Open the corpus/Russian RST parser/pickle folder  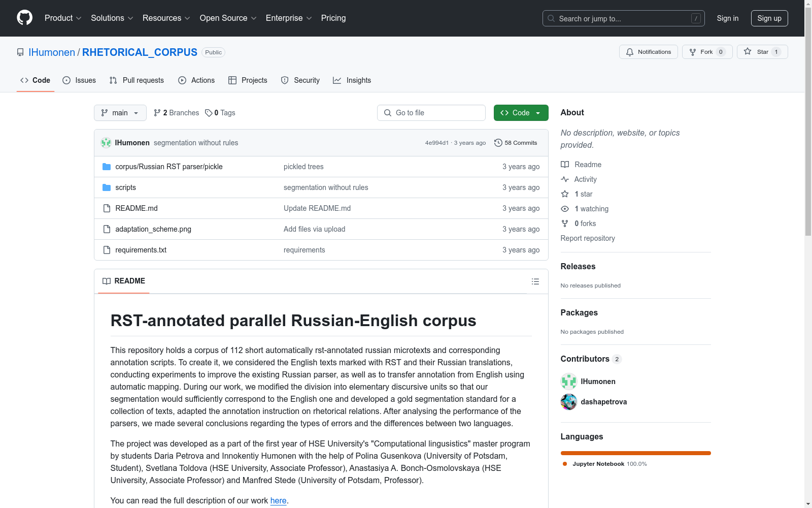pyautogui.click(x=169, y=167)
